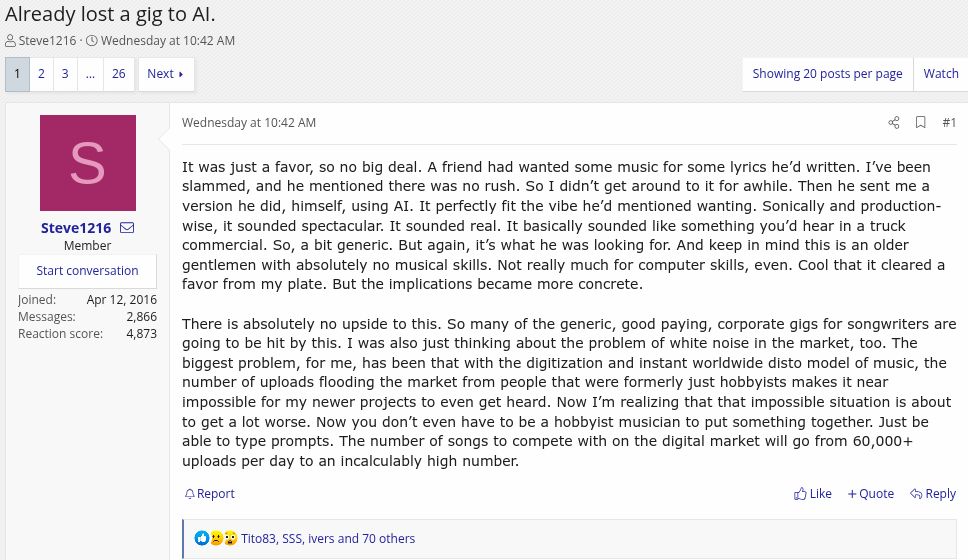
Task: Open the Showing 20 posts per page selector
Action: click(x=827, y=74)
